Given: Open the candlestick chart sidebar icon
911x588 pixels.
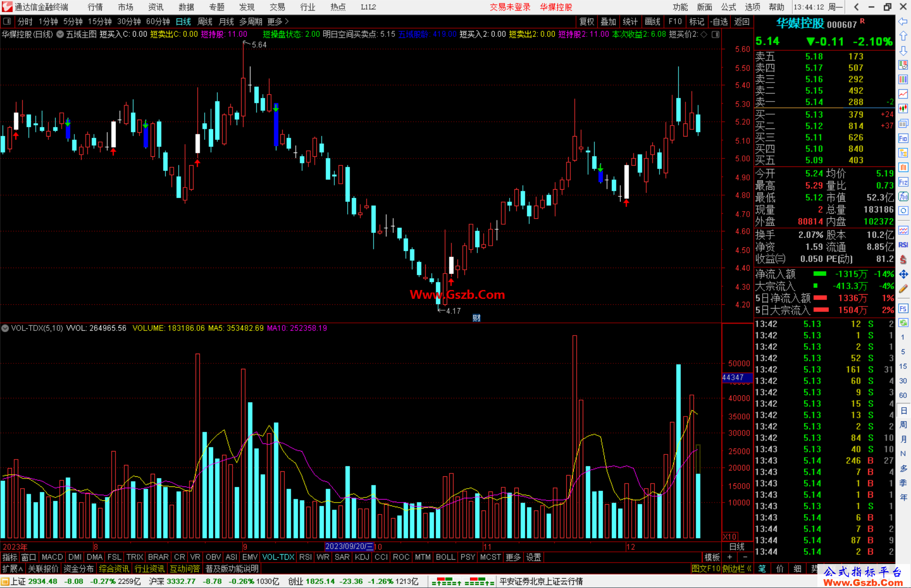Looking at the screenshot, I should tap(903, 109).
